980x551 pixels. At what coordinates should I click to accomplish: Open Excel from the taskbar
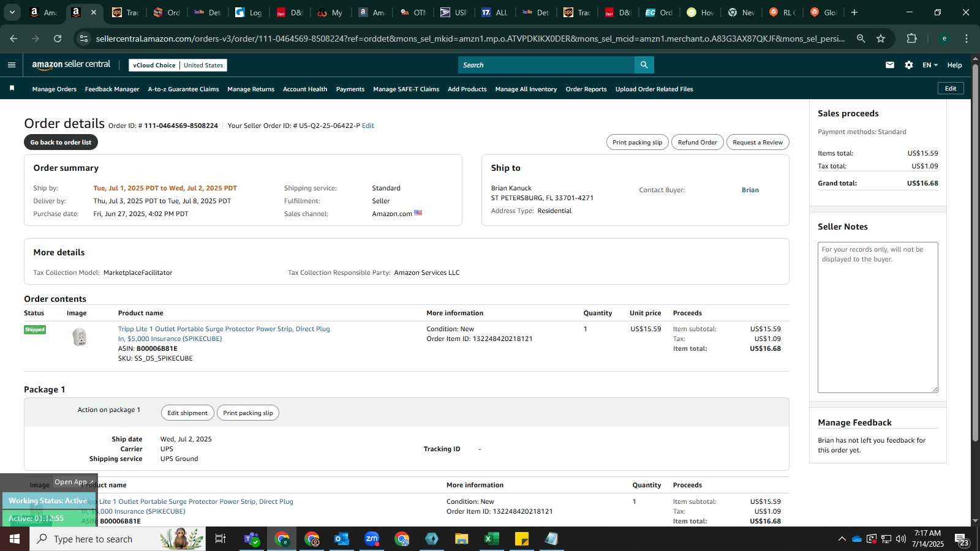click(x=492, y=539)
